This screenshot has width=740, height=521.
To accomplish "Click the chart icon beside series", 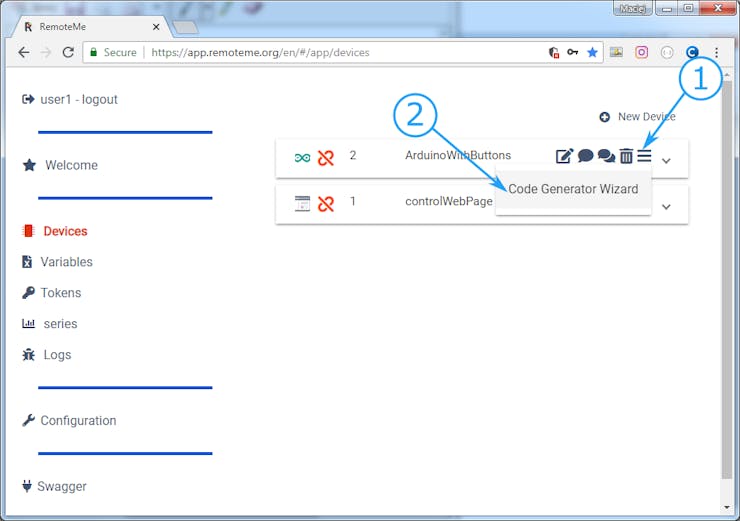I will [28, 324].
